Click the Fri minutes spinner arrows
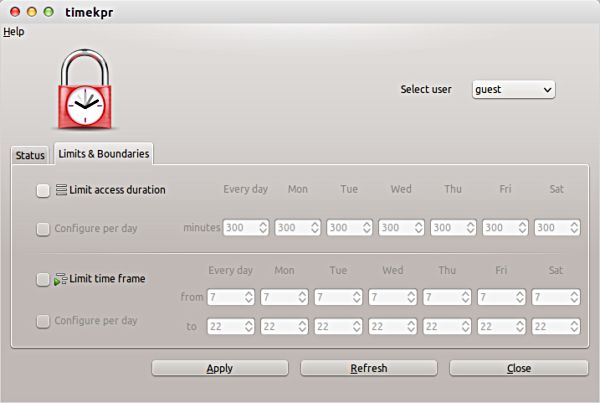This screenshot has width=600, height=403. click(522, 227)
